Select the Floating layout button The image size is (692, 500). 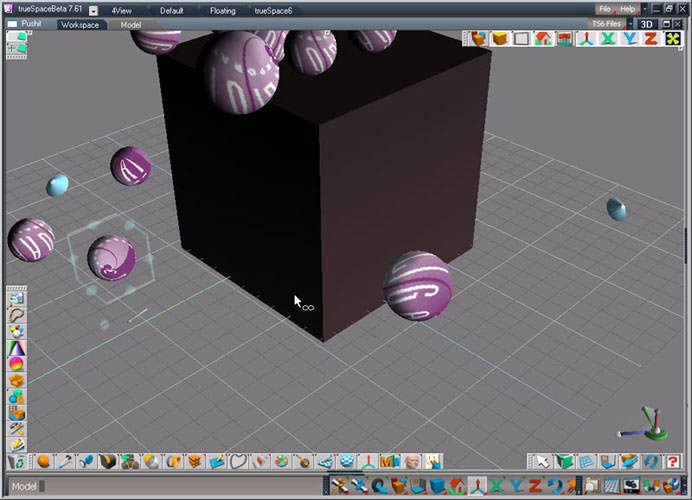click(222, 10)
